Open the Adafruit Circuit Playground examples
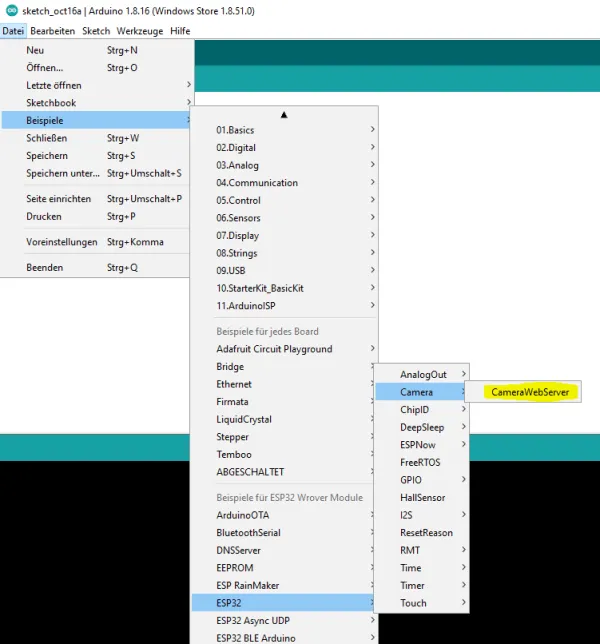Viewport: 600px width, 644px height. [274, 349]
